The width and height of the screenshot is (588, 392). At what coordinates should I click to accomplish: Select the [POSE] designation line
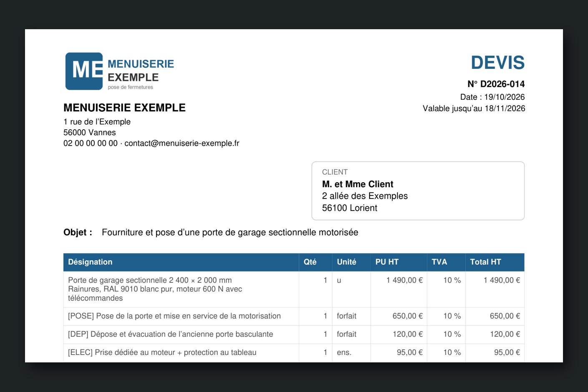pyautogui.click(x=174, y=316)
